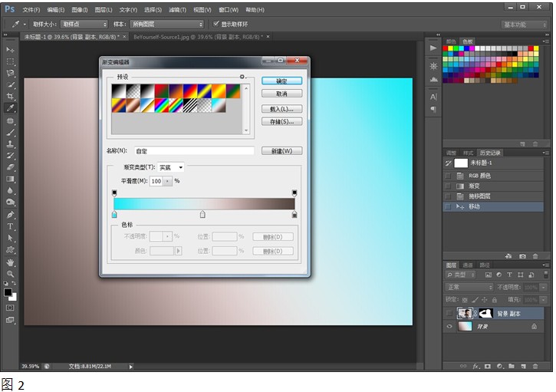Image resolution: width=556 pixels, height=392 pixels.
Task: Click the 背景 副本 layer mask thumbnail
Action: 485,313
